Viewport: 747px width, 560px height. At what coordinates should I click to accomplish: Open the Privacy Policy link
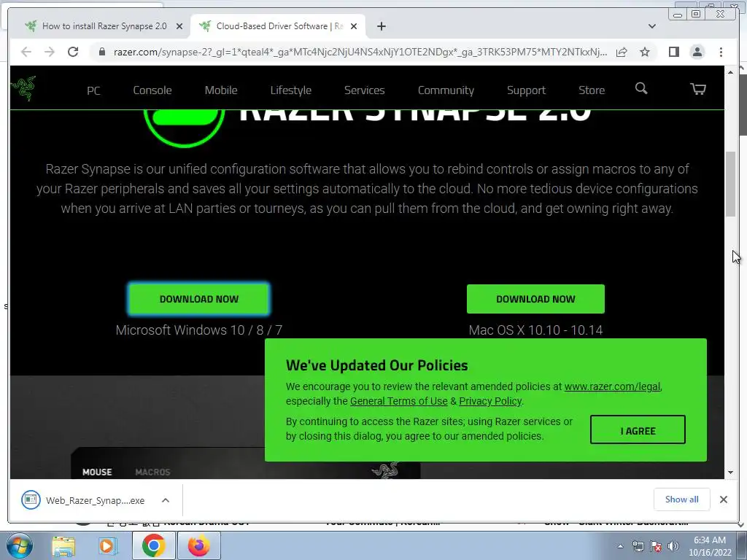489,401
